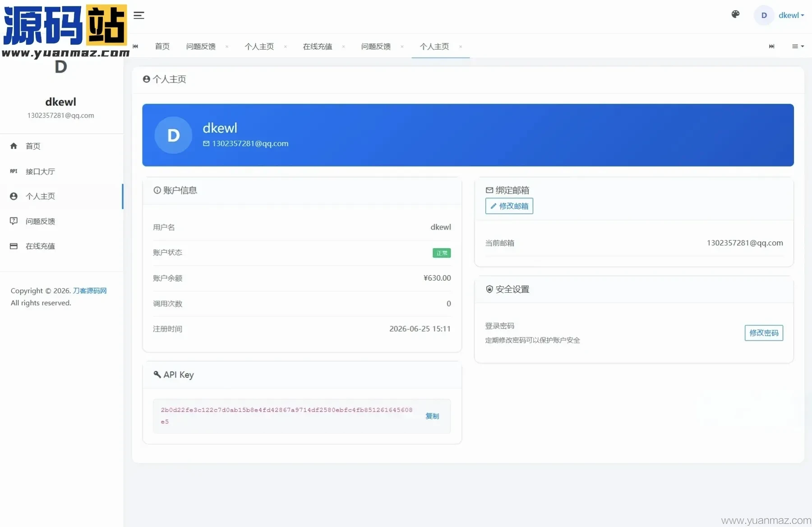This screenshot has height=527, width=812.
Task: Open the dkewl user dropdown
Action: coord(791,15)
